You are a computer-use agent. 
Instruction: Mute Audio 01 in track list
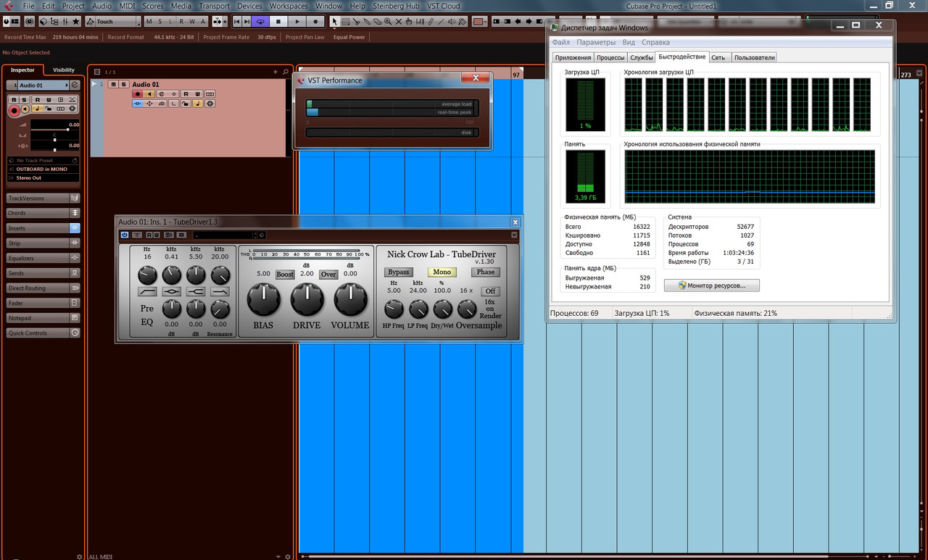(x=114, y=85)
